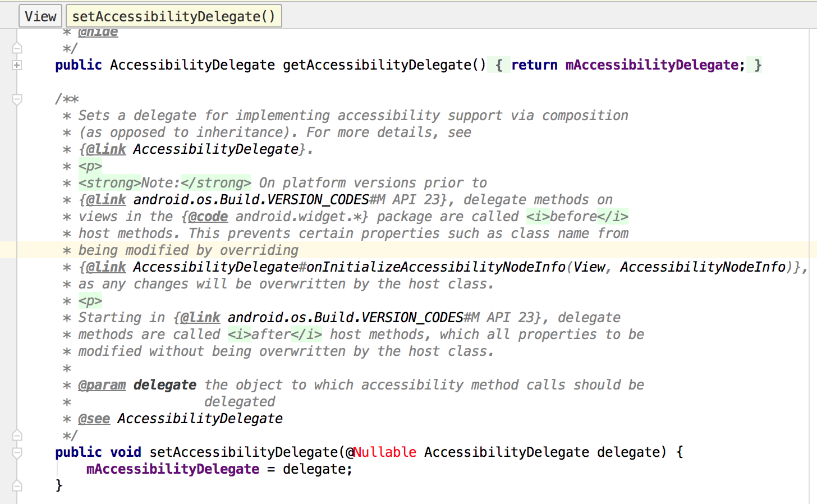Click the red Nullable annotation

385,452
